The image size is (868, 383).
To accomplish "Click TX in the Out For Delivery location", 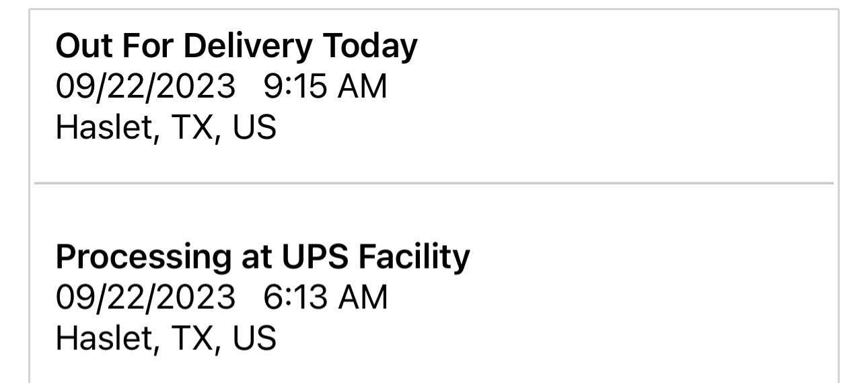I will [x=196, y=127].
